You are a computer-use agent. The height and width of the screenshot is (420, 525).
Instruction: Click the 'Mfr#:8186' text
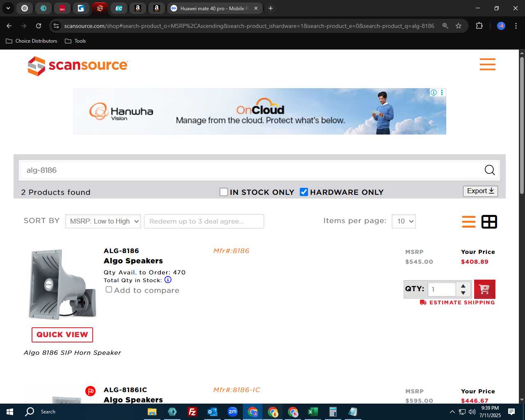point(231,251)
